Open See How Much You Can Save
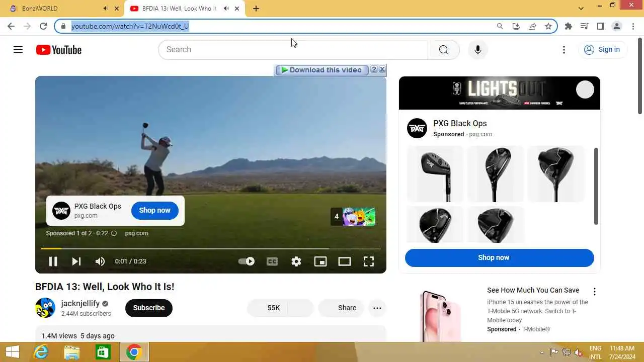This screenshot has width=644, height=362. click(533, 290)
